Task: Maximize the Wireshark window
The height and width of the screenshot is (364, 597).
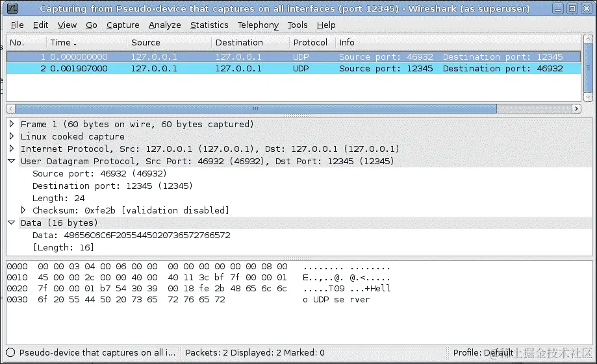Action: pos(572,8)
